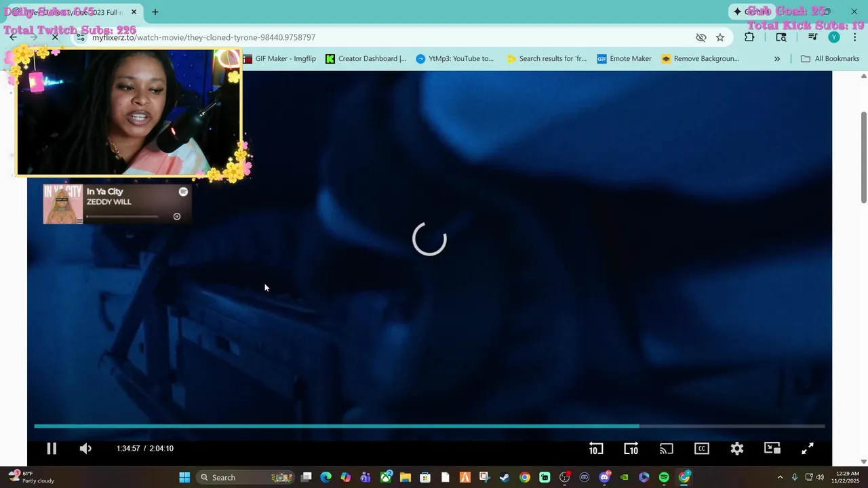Image resolution: width=868 pixels, height=488 pixels.
Task: Open Search results for 'fr... bookmark
Action: pyautogui.click(x=547, y=59)
